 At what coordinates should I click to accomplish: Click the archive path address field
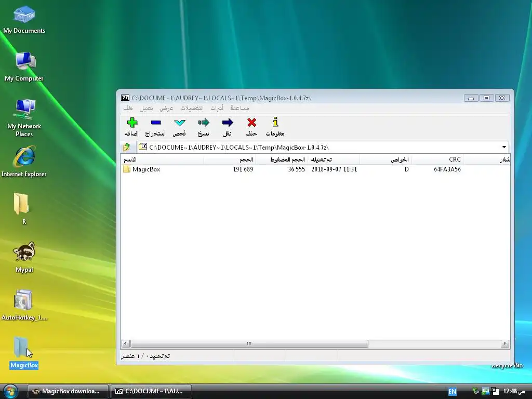(x=319, y=147)
